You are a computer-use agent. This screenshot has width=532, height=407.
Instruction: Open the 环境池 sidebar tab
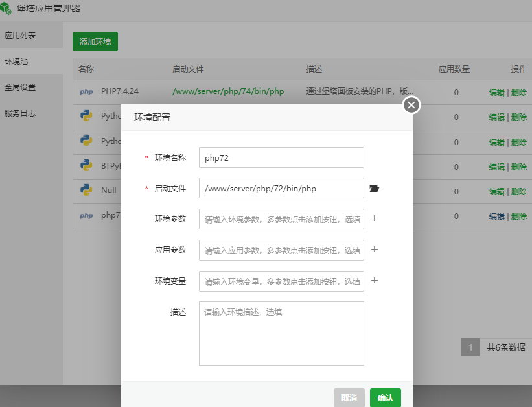pos(31,61)
